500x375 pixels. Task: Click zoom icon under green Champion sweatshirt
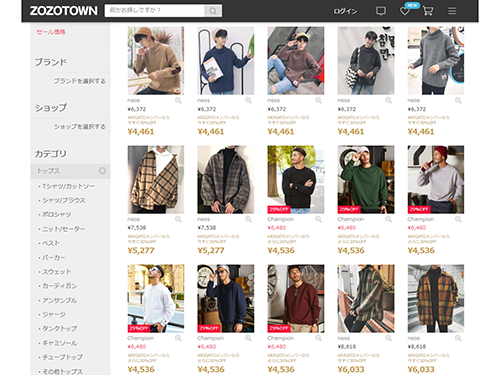(x=388, y=219)
